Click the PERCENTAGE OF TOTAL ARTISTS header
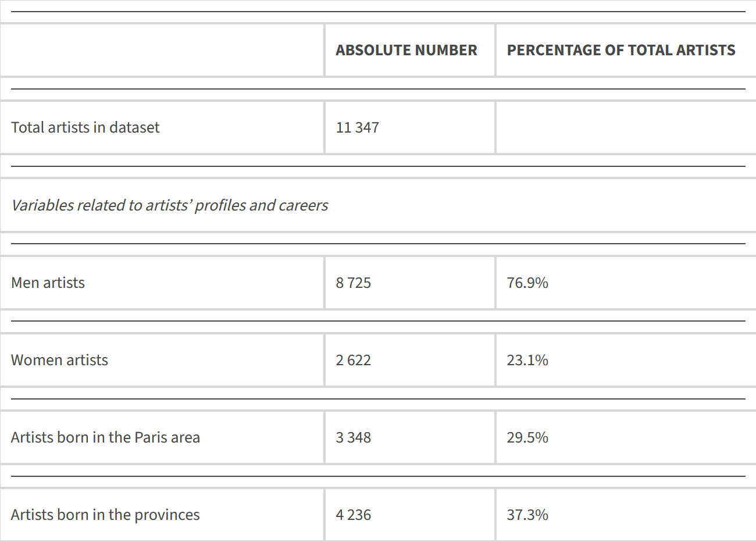The width and height of the screenshot is (756, 542). 621,51
